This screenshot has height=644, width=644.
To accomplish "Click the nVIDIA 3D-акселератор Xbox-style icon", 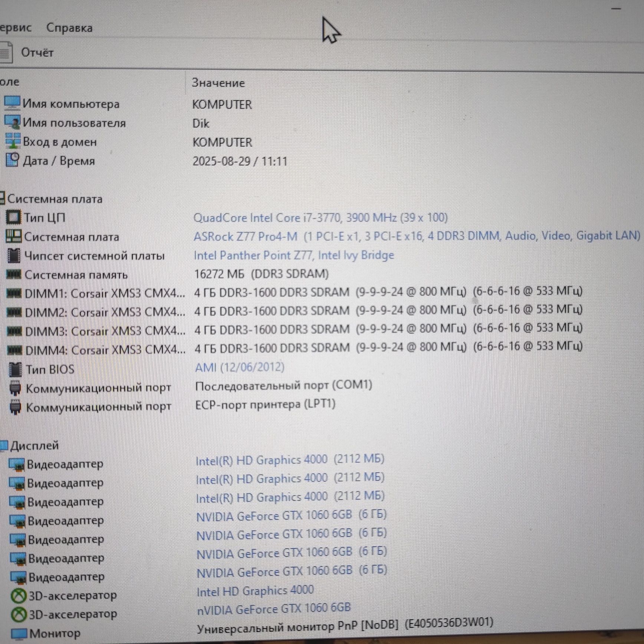I will coord(19,615).
